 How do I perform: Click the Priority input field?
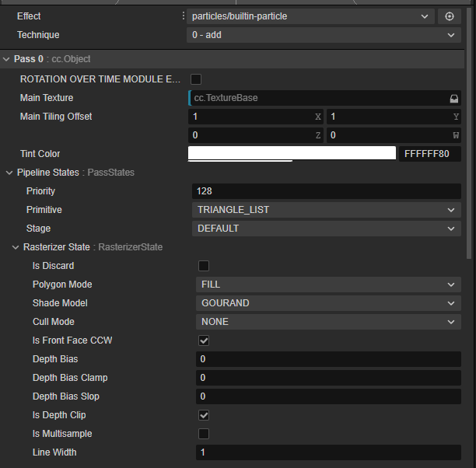[326, 191]
